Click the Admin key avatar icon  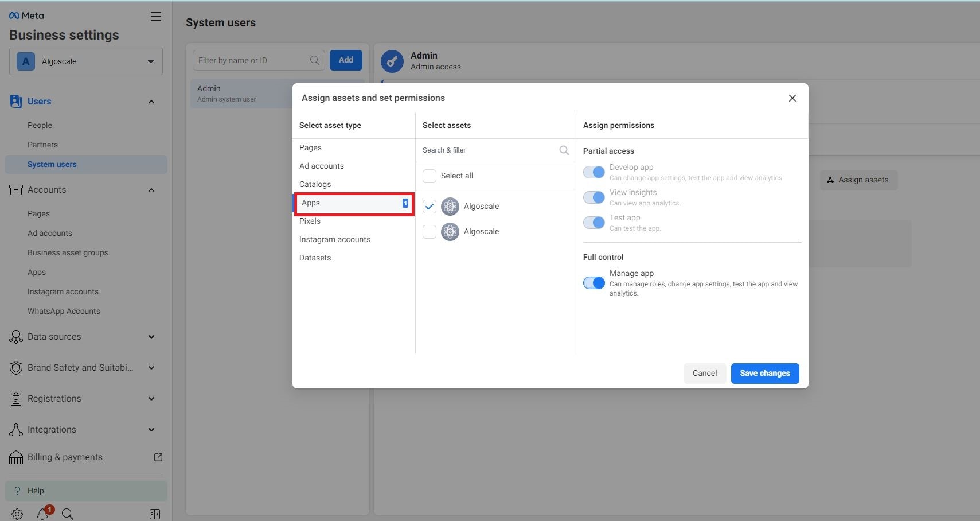392,61
